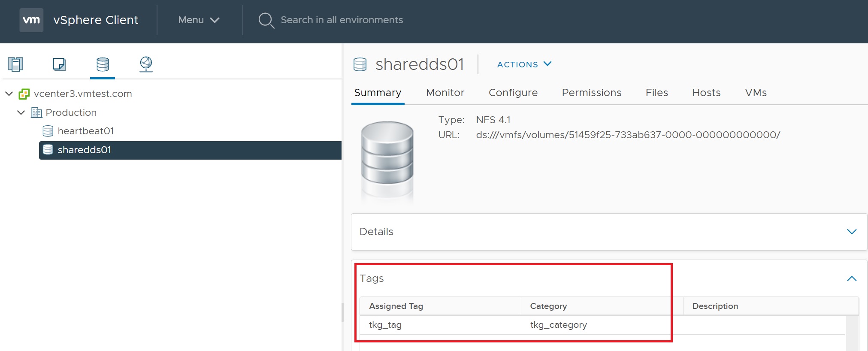
Task: Open the Networking inventory view icon
Action: pyautogui.click(x=146, y=64)
